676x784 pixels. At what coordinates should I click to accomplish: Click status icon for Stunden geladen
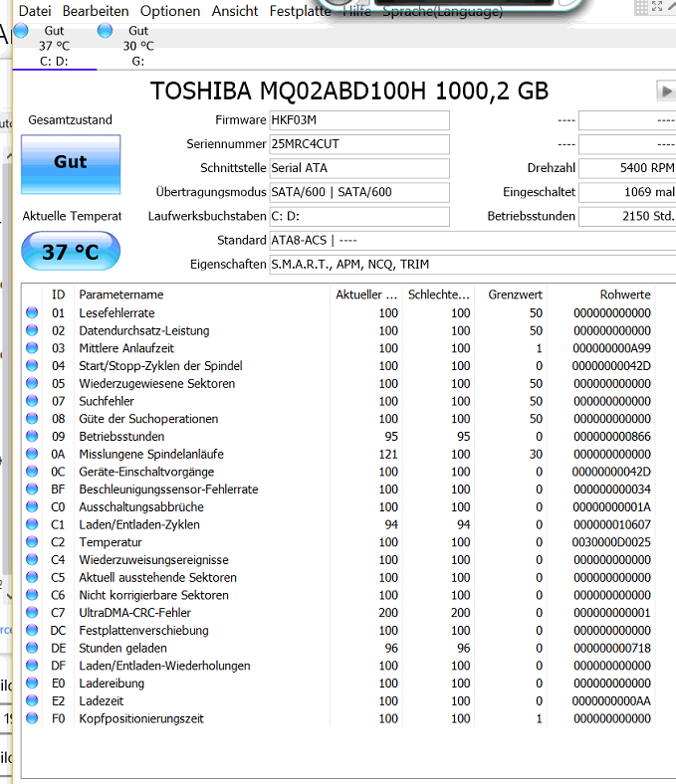click(32, 648)
